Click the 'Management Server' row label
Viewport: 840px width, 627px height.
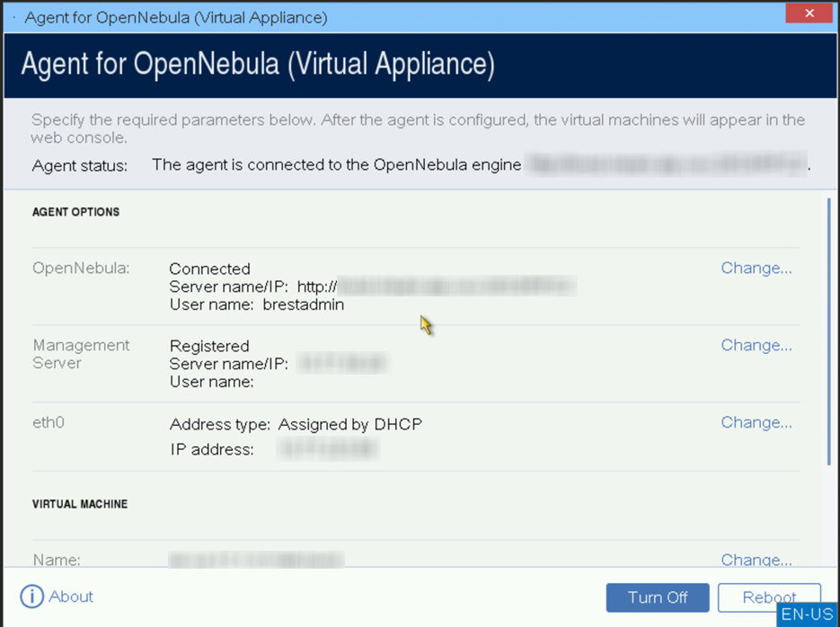tap(81, 354)
